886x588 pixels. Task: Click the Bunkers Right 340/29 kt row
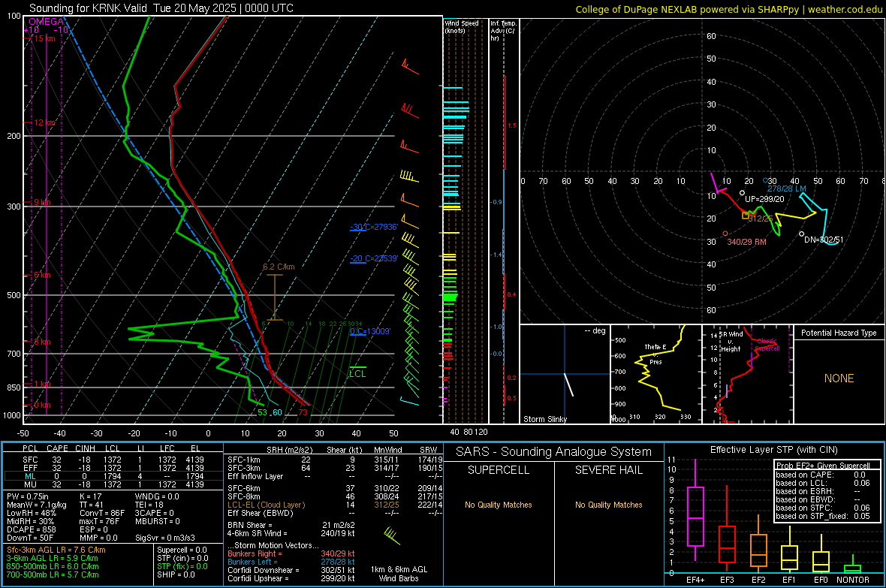(x=291, y=554)
